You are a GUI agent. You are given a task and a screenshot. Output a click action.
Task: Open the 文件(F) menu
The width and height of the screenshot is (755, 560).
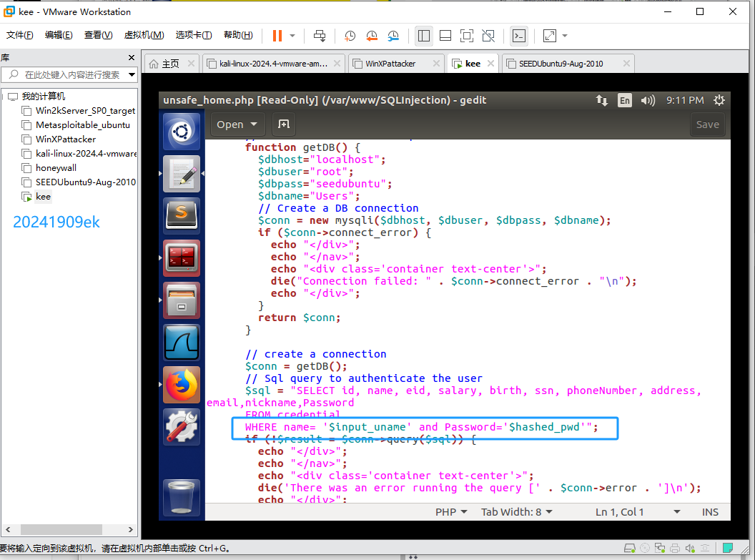click(20, 34)
